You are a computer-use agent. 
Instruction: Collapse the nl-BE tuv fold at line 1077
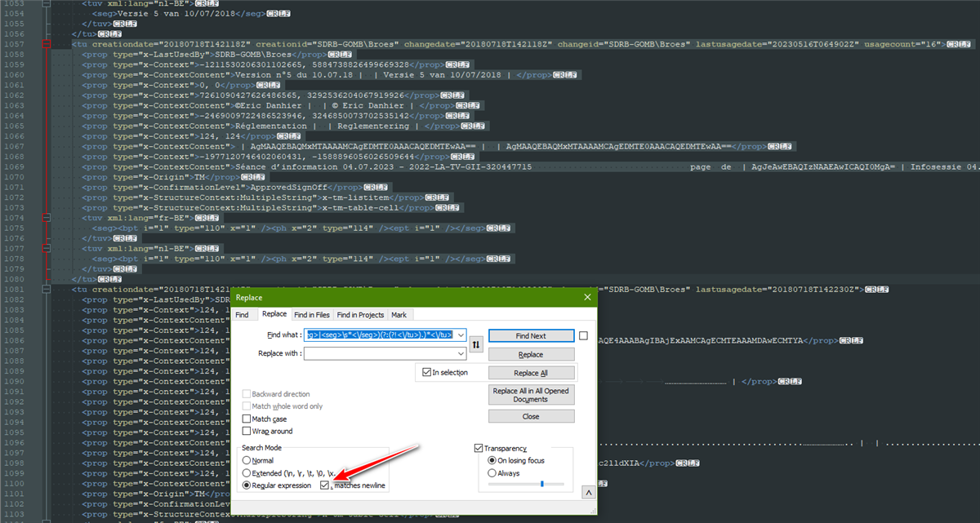pos(45,247)
